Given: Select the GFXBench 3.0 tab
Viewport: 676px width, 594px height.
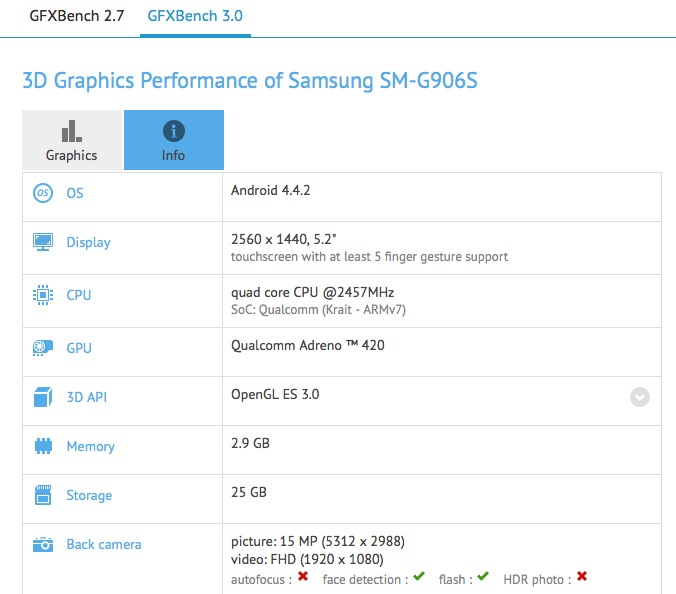Looking at the screenshot, I should click(x=195, y=17).
